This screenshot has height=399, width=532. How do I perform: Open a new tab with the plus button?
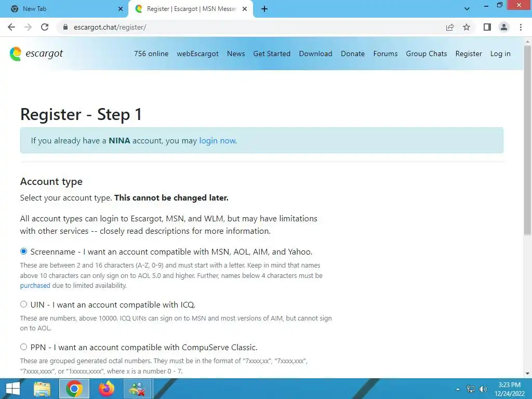(264, 9)
